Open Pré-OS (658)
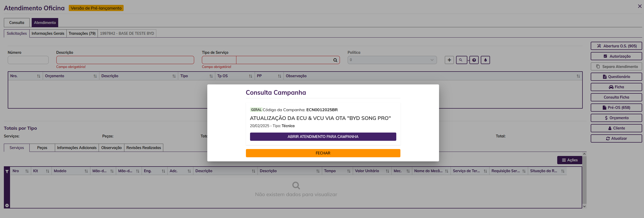The width and height of the screenshot is (644, 218). pyautogui.click(x=616, y=108)
